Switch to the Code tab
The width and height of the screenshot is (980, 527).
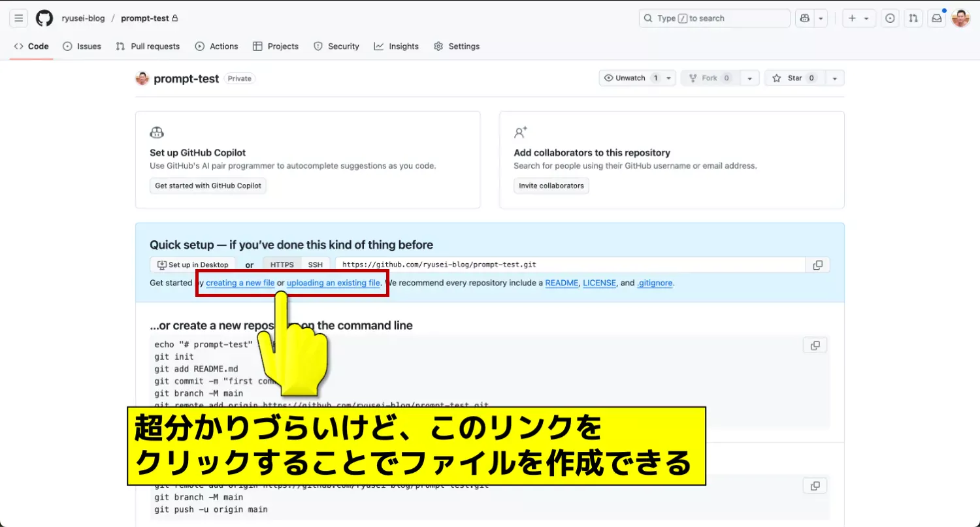coord(31,46)
